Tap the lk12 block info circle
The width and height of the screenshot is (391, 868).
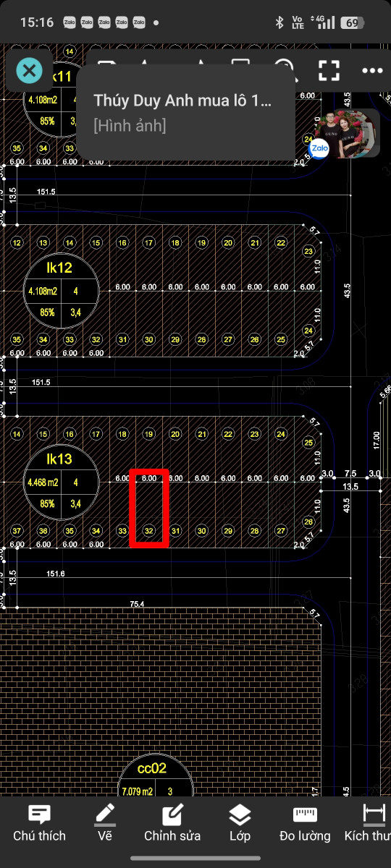[x=60, y=291]
